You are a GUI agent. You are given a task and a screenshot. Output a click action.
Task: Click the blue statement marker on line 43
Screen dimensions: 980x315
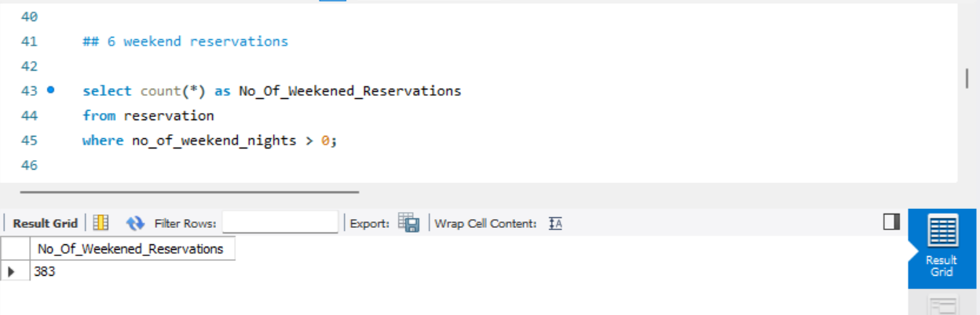[x=51, y=90]
